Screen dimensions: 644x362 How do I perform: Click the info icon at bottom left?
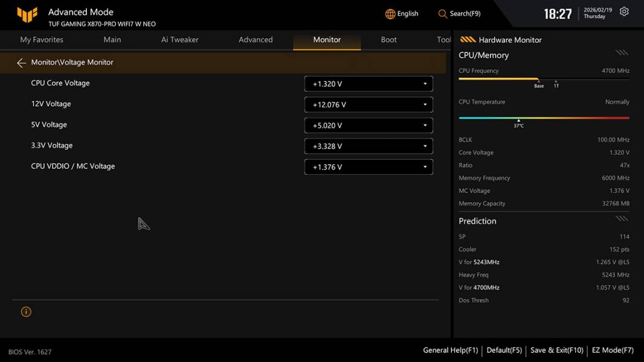(x=26, y=312)
